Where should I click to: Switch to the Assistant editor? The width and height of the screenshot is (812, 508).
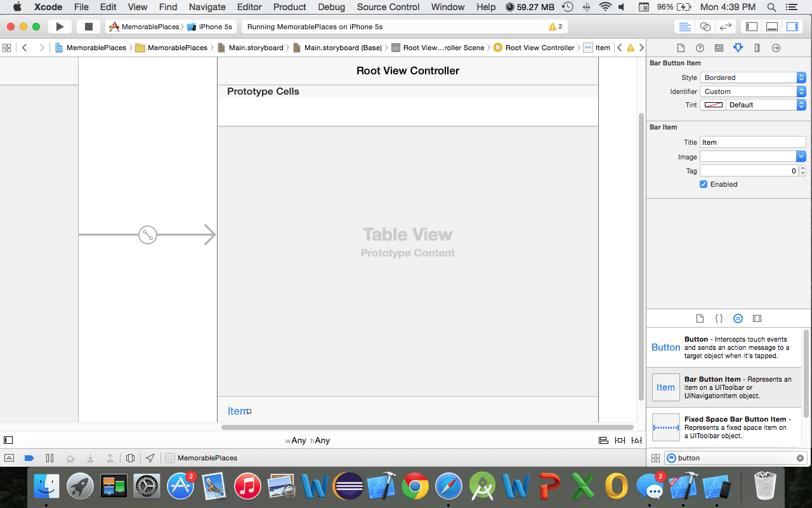click(x=705, y=27)
